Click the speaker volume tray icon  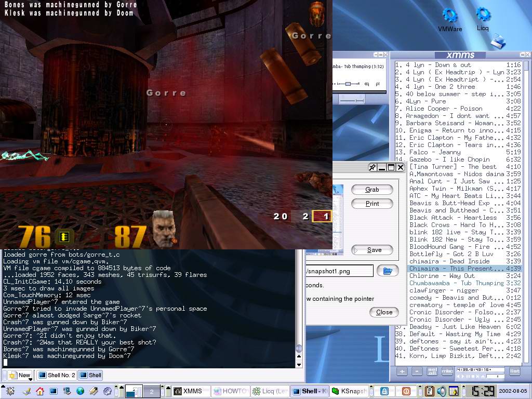[442, 391]
